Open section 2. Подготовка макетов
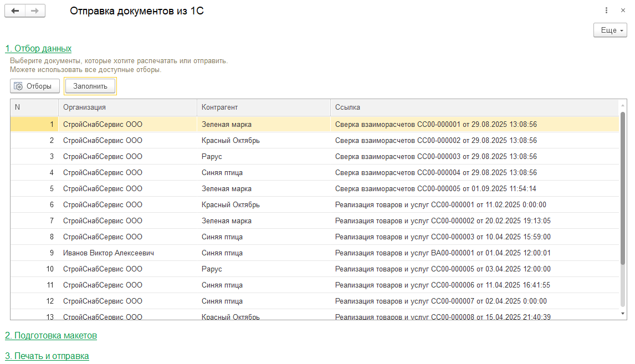 [51, 336]
